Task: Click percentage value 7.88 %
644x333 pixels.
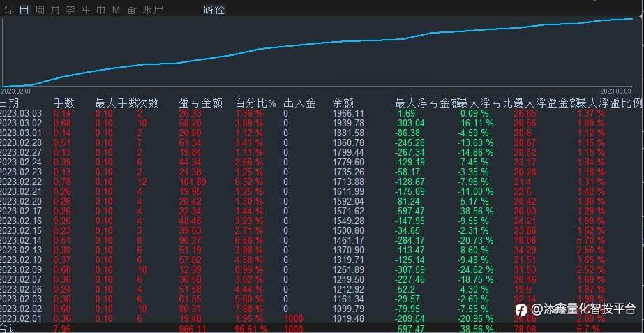Action: point(249,309)
